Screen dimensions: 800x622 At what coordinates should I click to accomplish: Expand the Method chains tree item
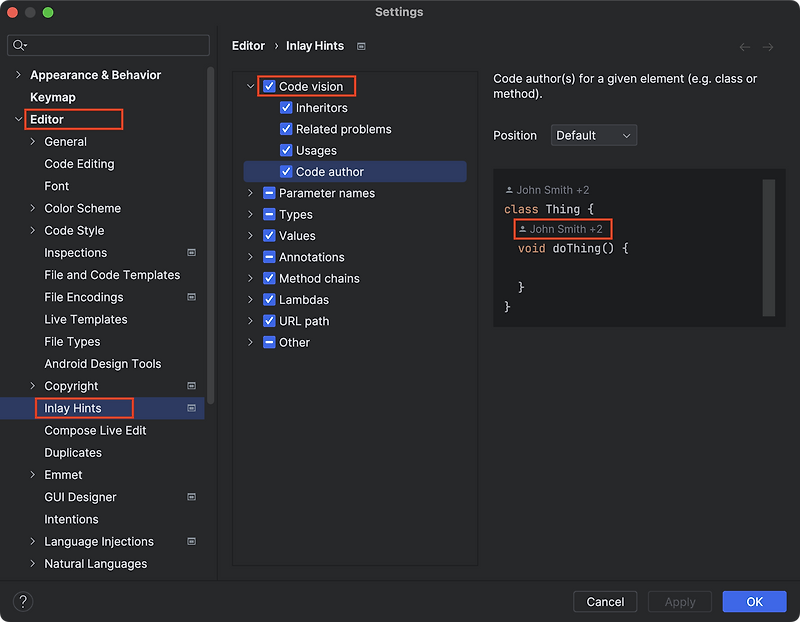[249, 278]
